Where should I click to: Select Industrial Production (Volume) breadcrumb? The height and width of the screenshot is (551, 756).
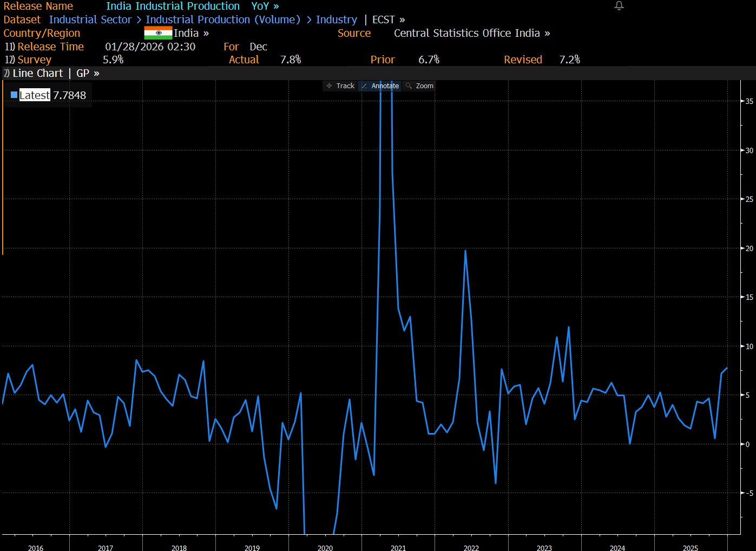(223, 19)
